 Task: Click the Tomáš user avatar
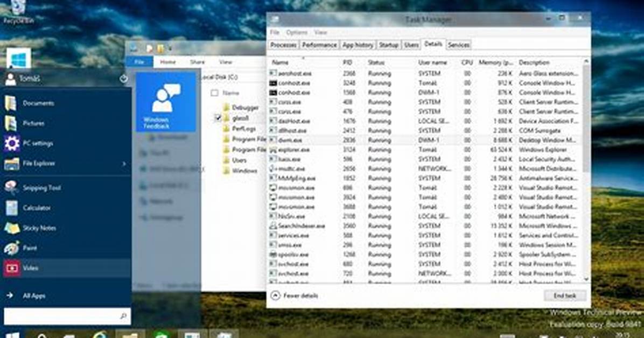pyautogui.click(x=11, y=79)
